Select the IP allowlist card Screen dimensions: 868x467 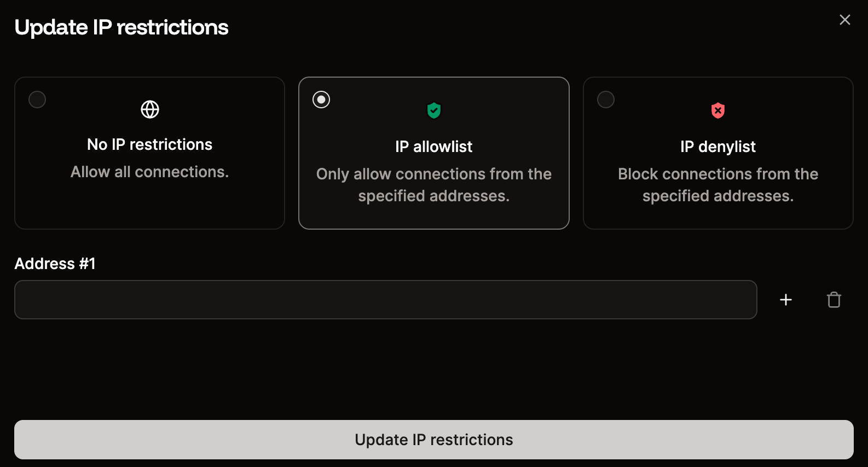pyautogui.click(x=433, y=153)
